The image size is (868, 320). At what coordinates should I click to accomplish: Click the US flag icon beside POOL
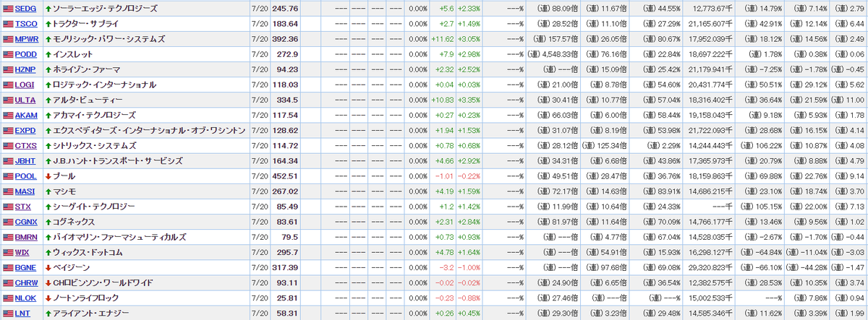8,176
